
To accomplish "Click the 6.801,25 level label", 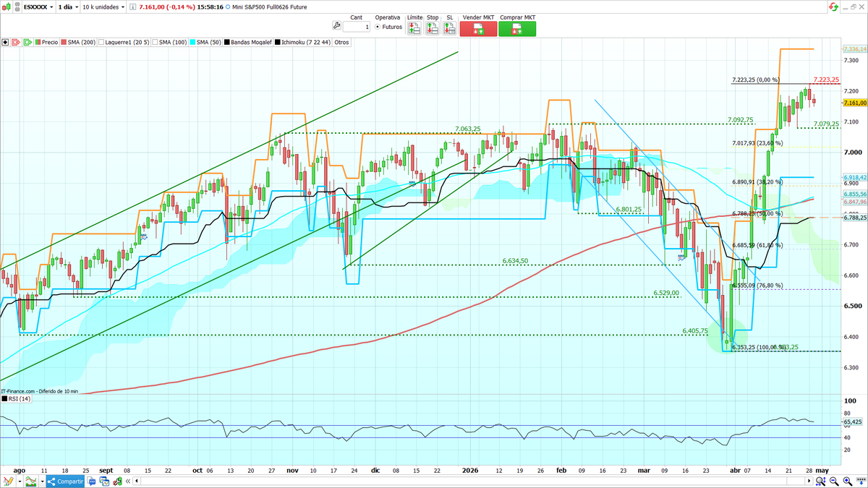I will click(629, 209).
